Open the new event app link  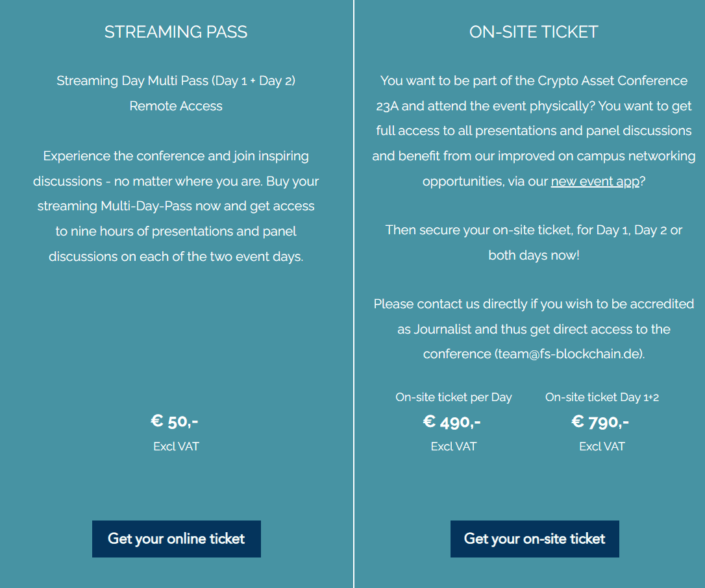(595, 182)
